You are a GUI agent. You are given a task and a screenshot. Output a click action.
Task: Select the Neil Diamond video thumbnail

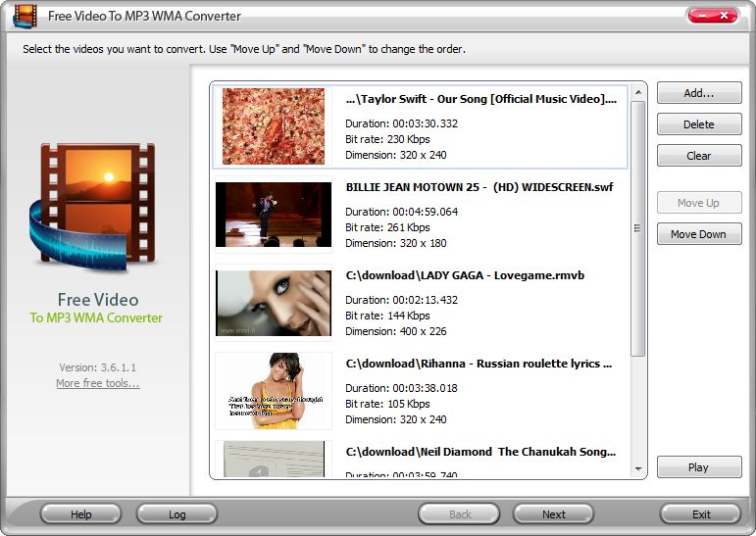click(274, 459)
